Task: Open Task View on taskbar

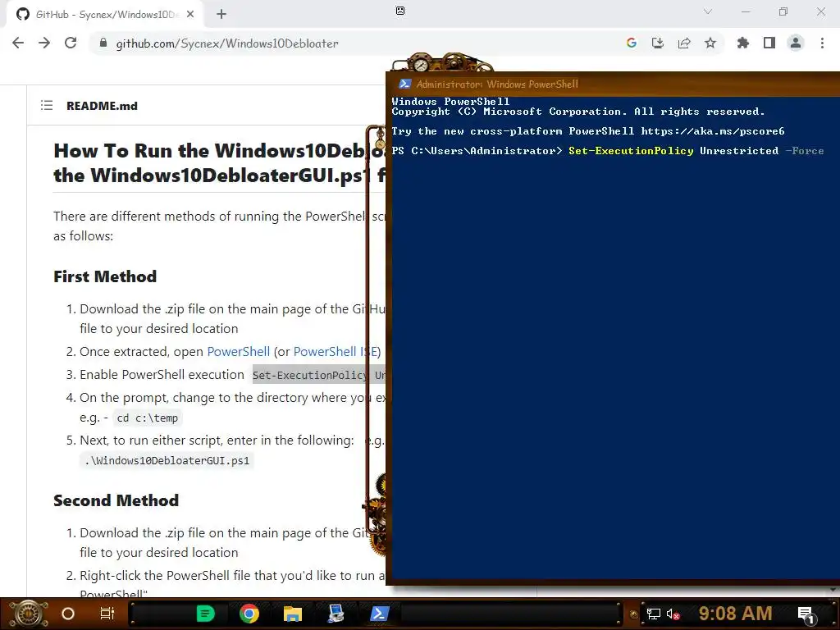Action: pos(107,614)
